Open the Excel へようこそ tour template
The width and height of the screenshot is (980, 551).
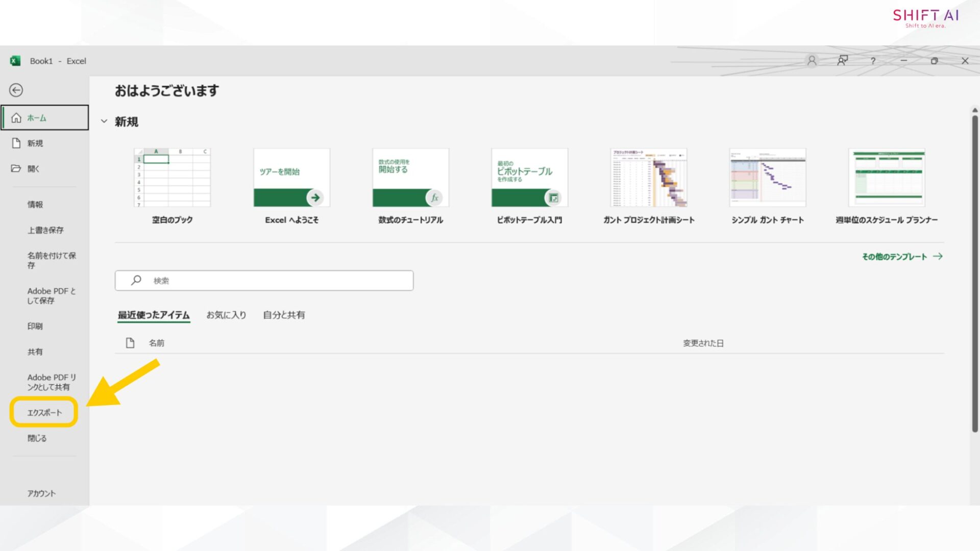pyautogui.click(x=291, y=178)
